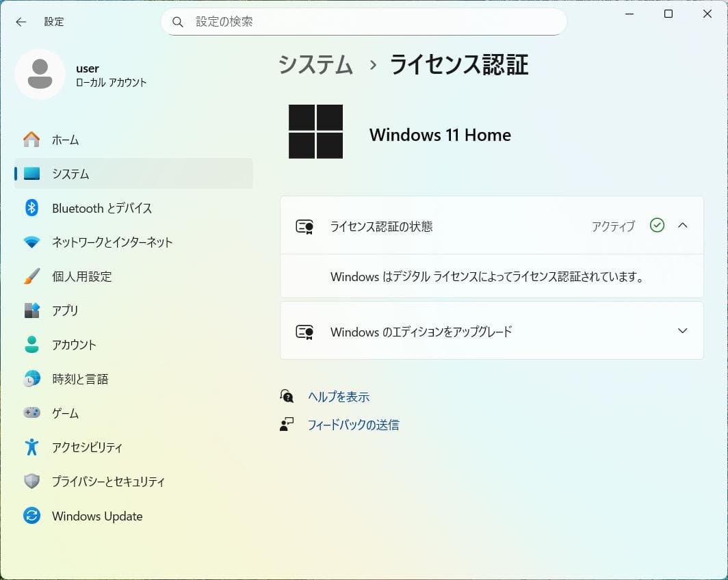
Task: Open アカウント settings
Action: 133,344
